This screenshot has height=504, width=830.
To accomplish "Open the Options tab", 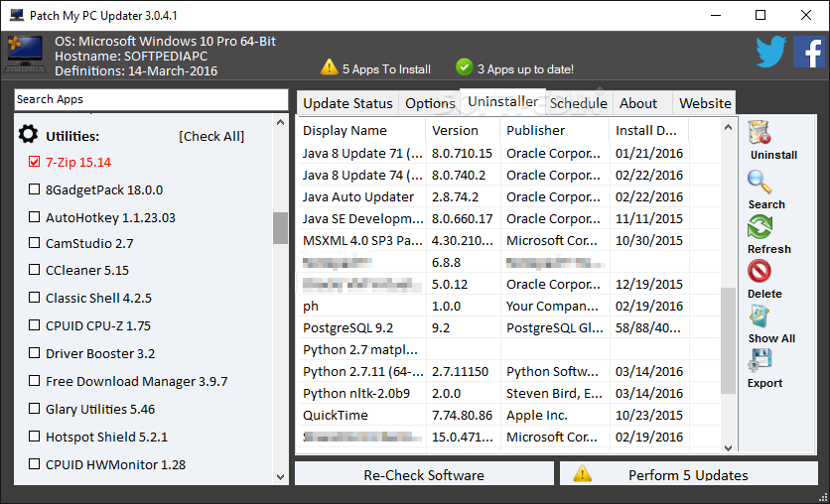I will [x=430, y=103].
